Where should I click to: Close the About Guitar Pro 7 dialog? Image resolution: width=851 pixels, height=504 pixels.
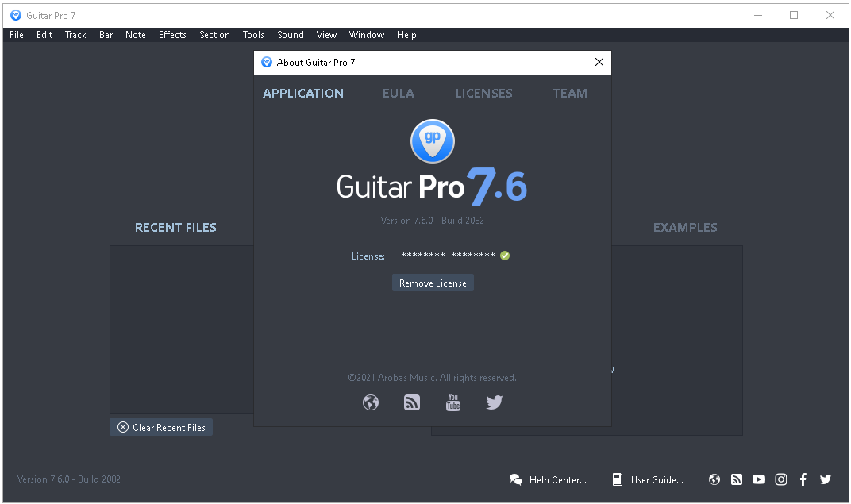click(599, 63)
